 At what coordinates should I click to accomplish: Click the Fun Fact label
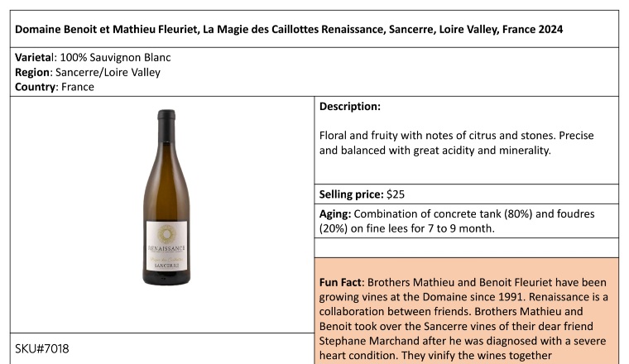340,282
